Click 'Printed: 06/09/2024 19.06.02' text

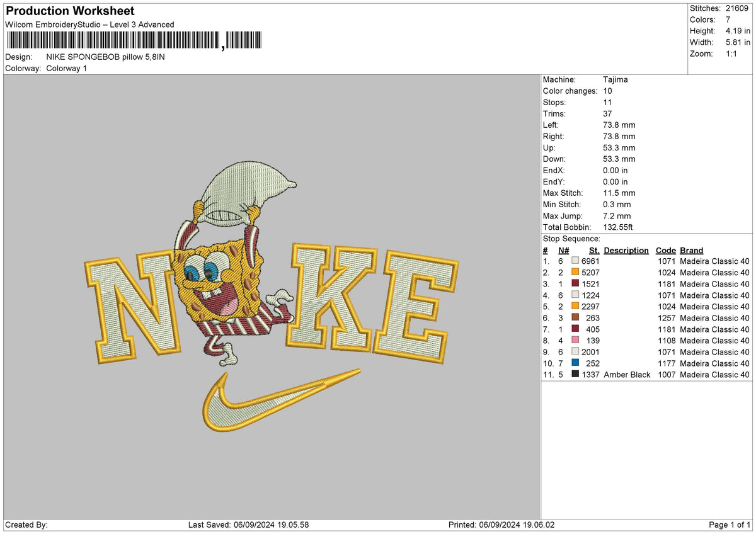(x=501, y=525)
